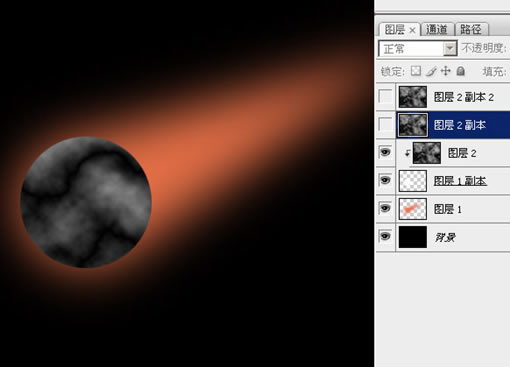The width and height of the screenshot is (510, 367).
Task: Click the lock position move icon
Action: tap(446, 71)
